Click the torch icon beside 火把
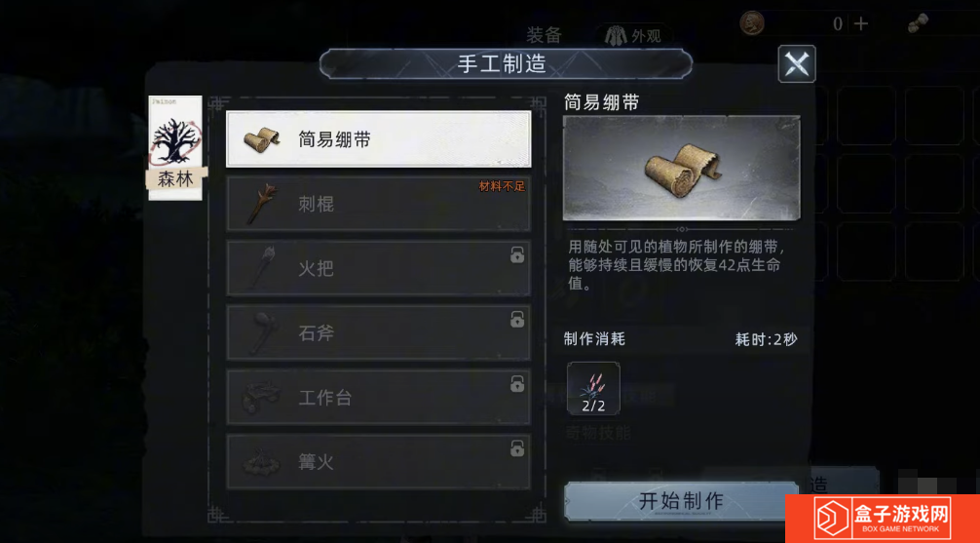980x543 pixels. pos(261,268)
